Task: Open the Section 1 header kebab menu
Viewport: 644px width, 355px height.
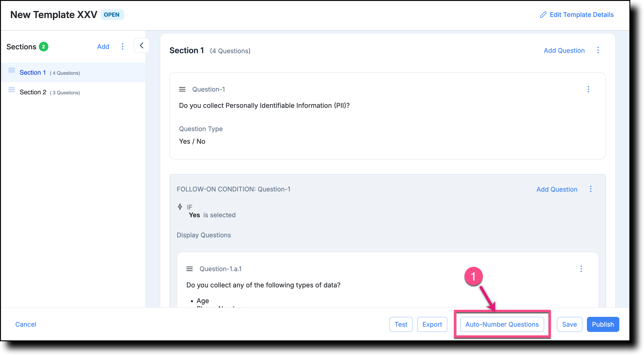Action: 598,50
